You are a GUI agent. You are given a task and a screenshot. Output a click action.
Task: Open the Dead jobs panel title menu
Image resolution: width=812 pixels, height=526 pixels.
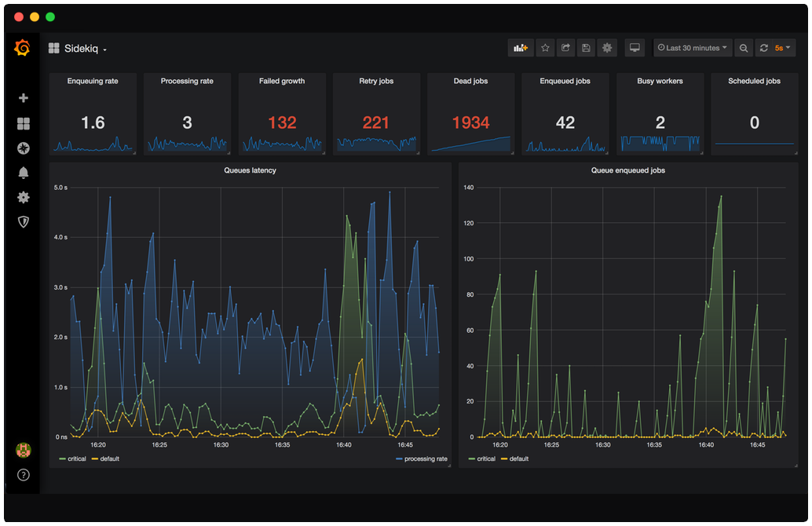coord(470,81)
